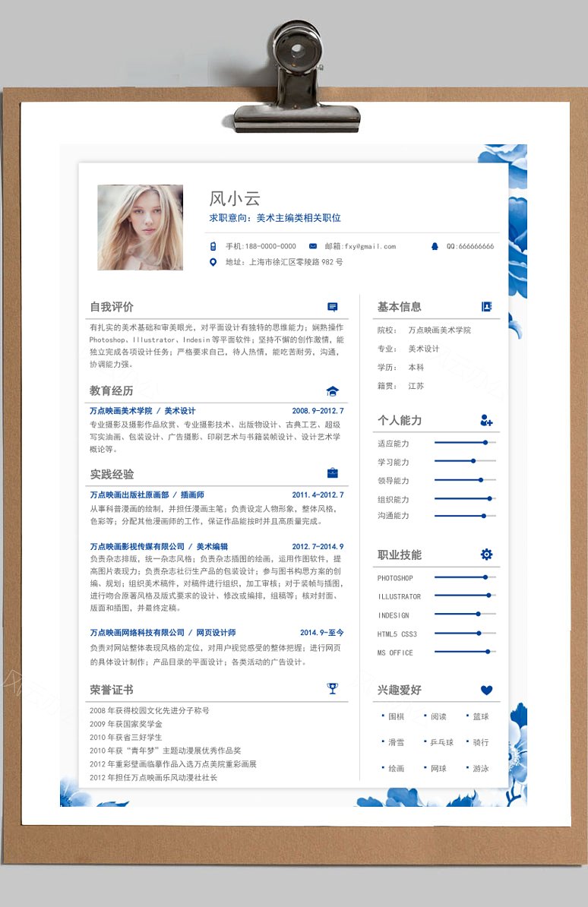Click the location pin icon beside 地址

(x=213, y=262)
